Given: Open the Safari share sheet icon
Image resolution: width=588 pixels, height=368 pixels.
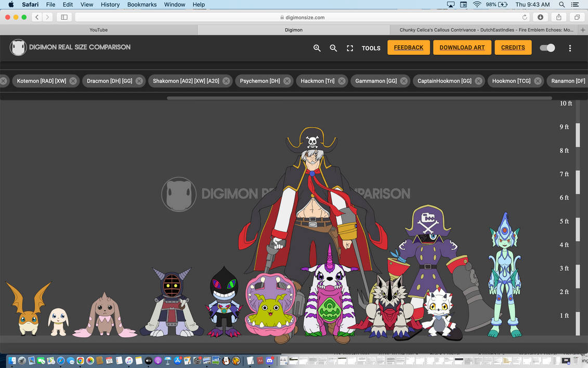Looking at the screenshot, I should tap(558, 17).
